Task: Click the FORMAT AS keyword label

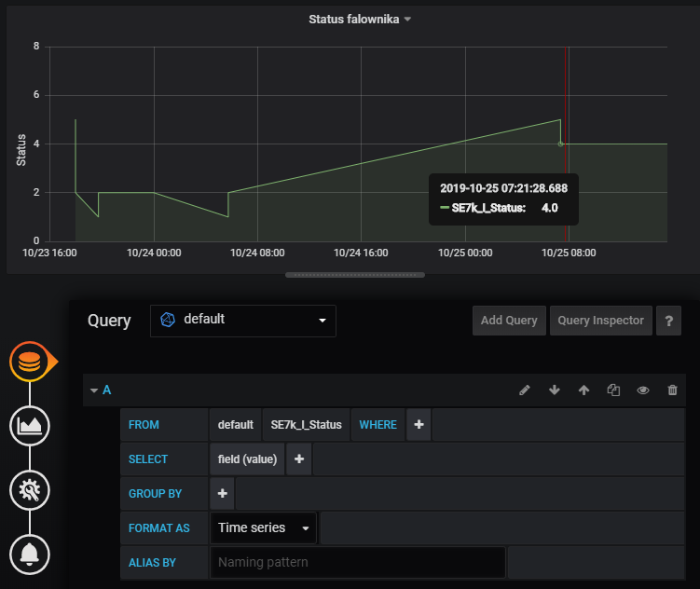Action: click(159, 528)
